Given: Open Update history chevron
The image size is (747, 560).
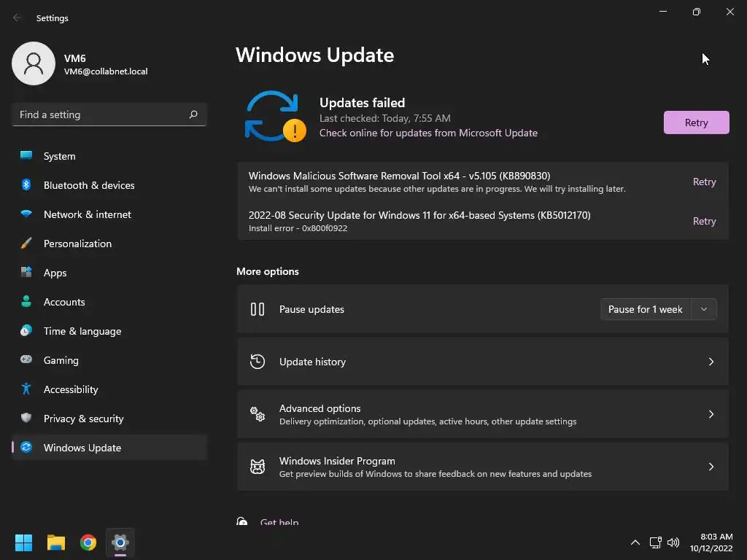Looking at the screenshot, I should point(711,362).
